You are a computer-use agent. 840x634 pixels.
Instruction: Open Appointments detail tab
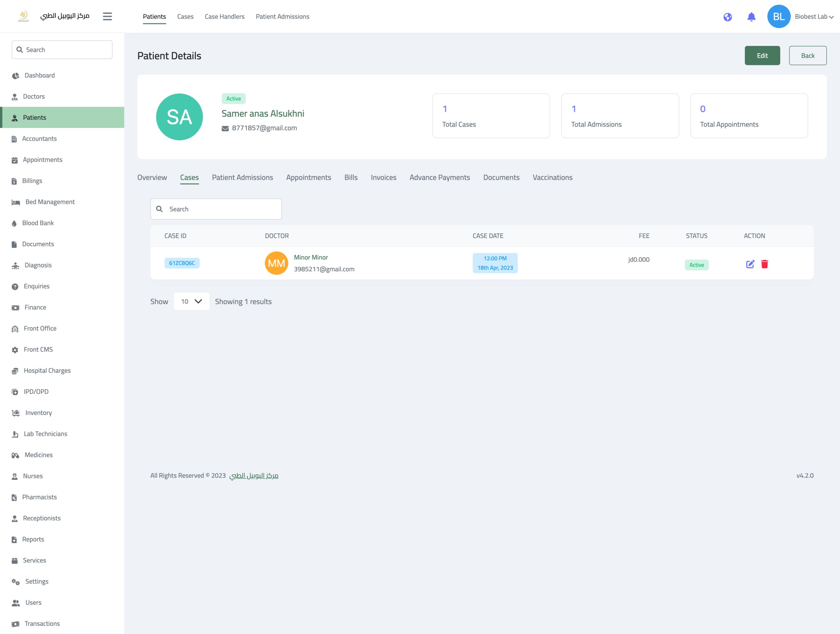point(308,177)
